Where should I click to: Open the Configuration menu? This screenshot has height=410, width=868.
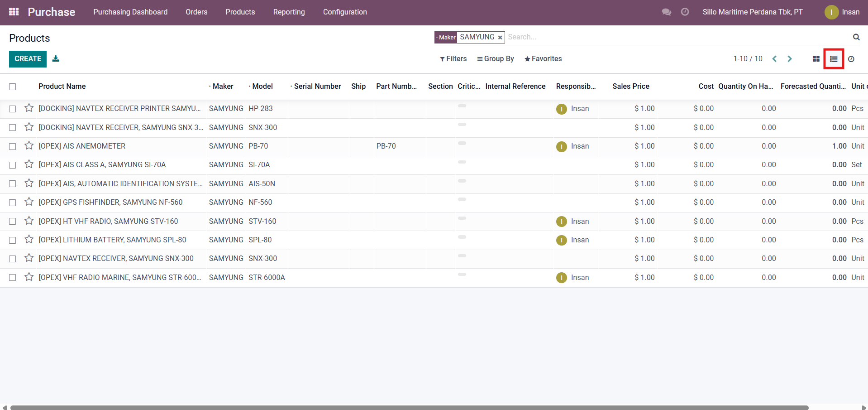[344, 12]
